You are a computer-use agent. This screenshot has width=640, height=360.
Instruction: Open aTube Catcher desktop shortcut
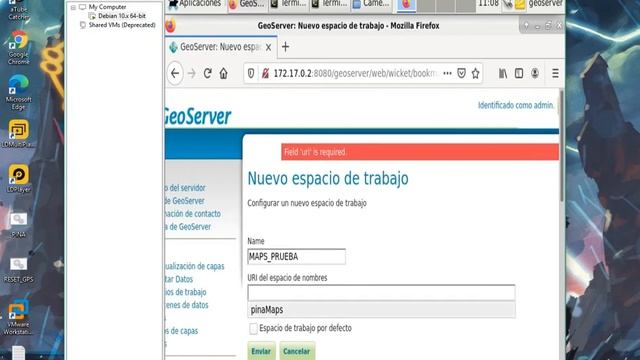tap(18, 10)
